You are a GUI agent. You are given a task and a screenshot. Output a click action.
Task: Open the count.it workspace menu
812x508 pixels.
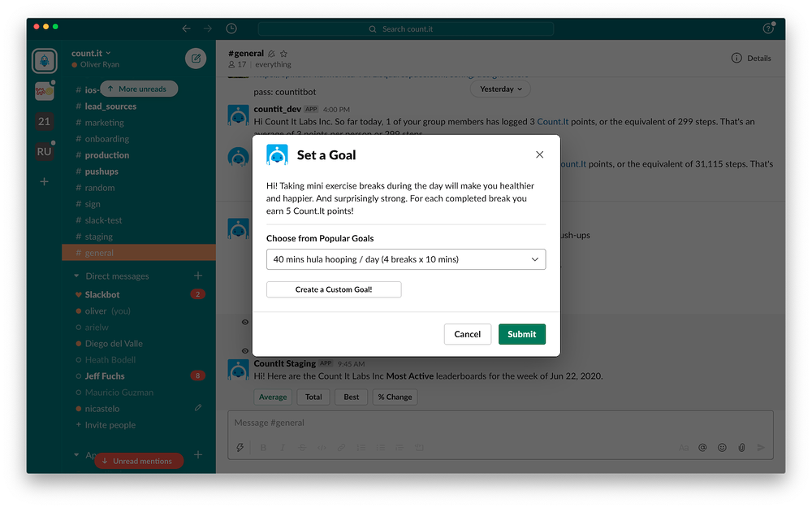[x=91, y=53]
